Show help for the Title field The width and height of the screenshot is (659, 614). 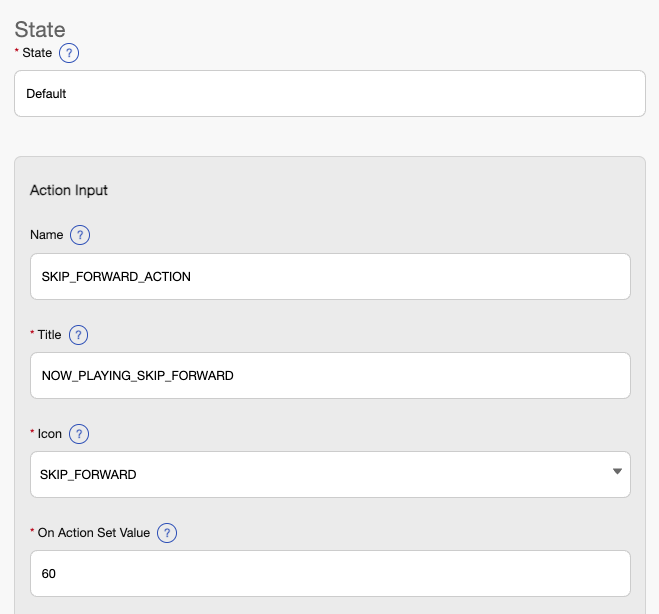pos(78,335)
